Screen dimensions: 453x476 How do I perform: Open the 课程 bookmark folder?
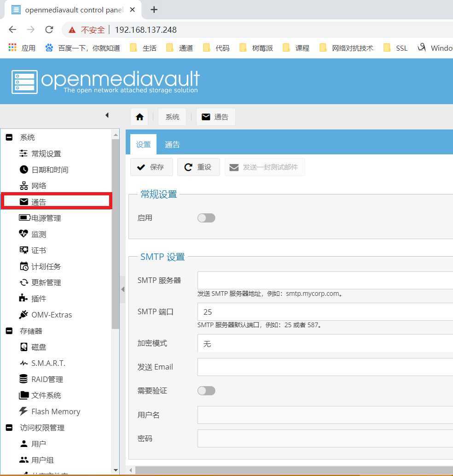pyautogui.click(x=296, y=48)
